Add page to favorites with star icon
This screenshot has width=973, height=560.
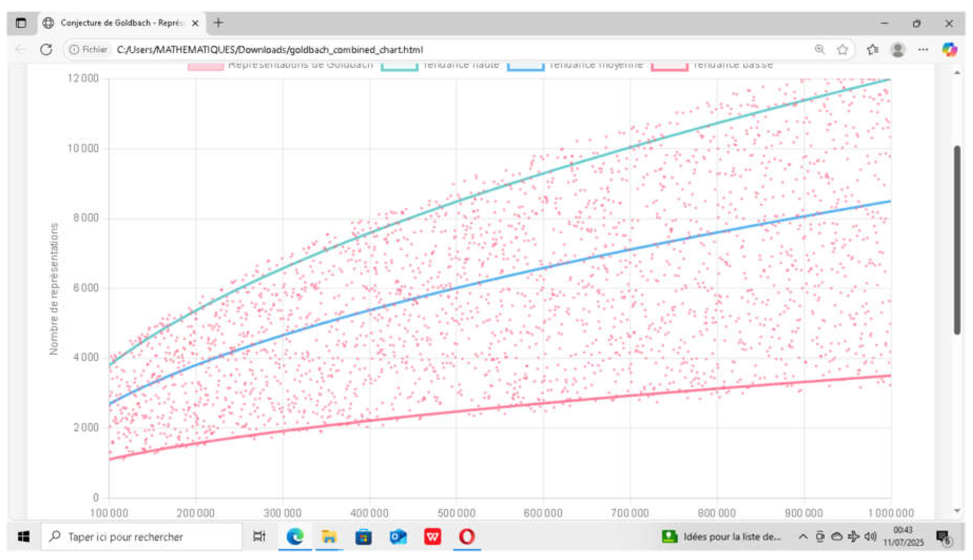(842, 50)
